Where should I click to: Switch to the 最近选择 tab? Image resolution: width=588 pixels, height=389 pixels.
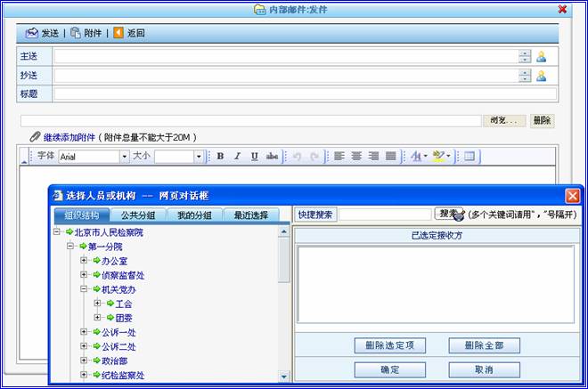click(x=251, y=215)
